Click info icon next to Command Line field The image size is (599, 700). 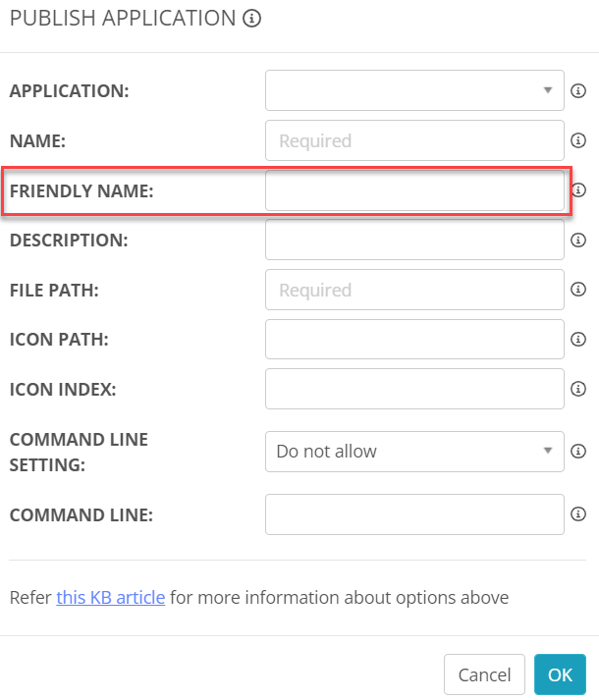coord(578,513)
